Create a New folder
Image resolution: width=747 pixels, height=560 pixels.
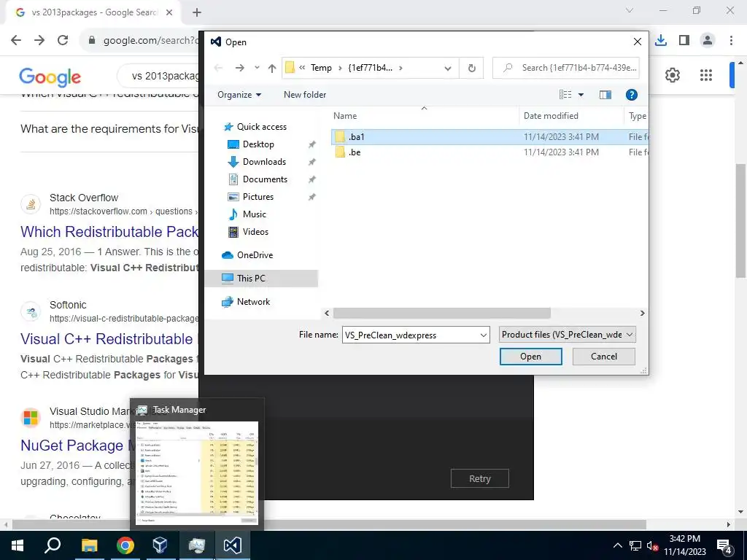coord(305,95)
